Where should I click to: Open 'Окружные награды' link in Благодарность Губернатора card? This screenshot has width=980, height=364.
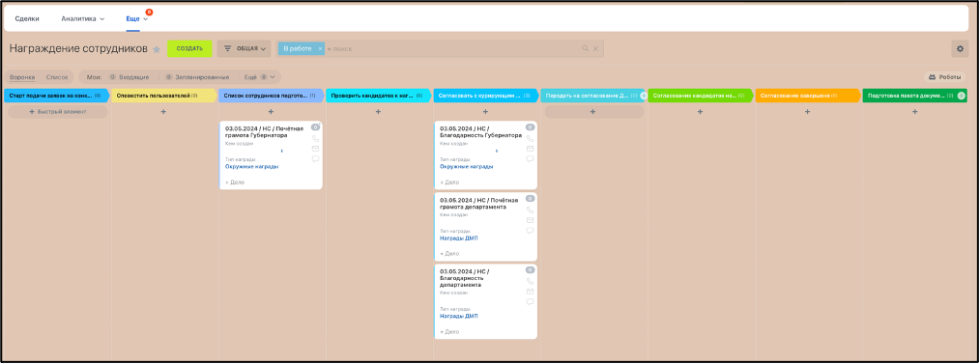pyautogui.click(x=466, y=167)
